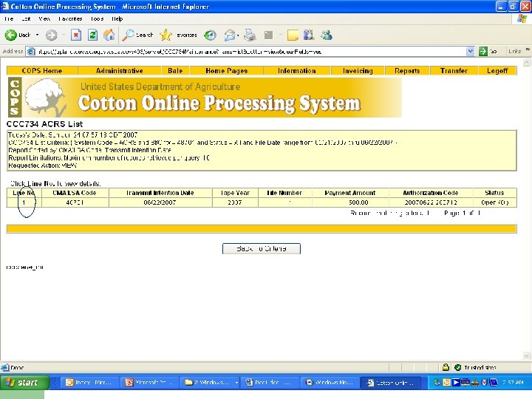The height and width of the screenshot is (399, 532).
Task: Click the Print toolbar icon
Action: [250, 35]
